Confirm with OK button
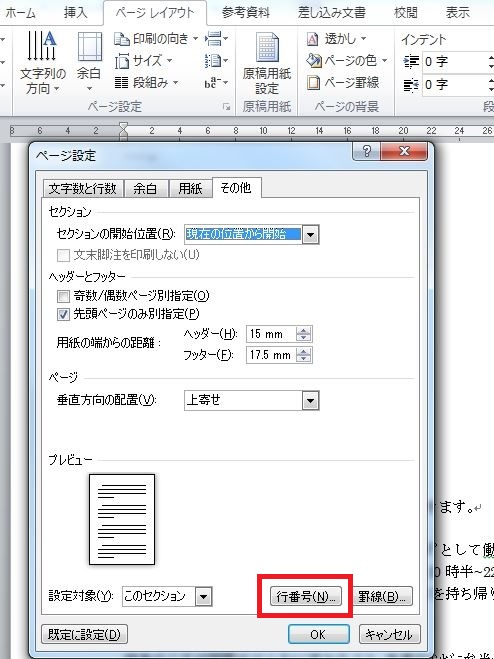 pyautogui.click(x=318, y=634)
